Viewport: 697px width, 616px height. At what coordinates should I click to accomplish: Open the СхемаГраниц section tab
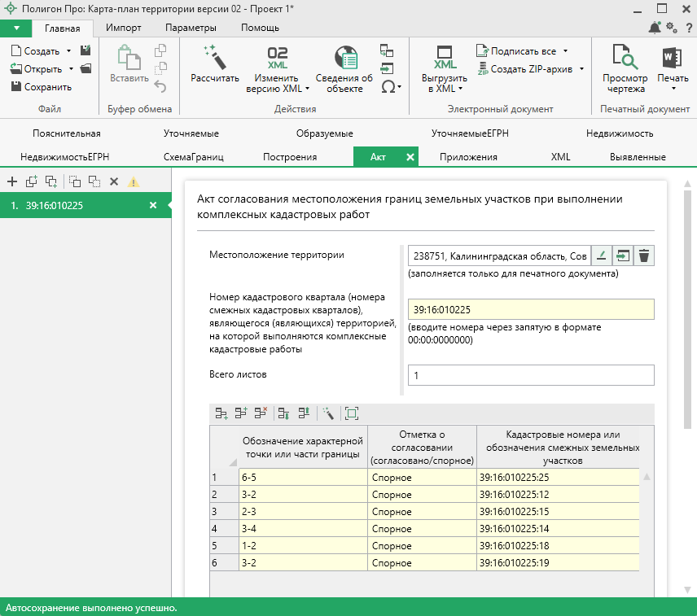(x=193, y=157)
